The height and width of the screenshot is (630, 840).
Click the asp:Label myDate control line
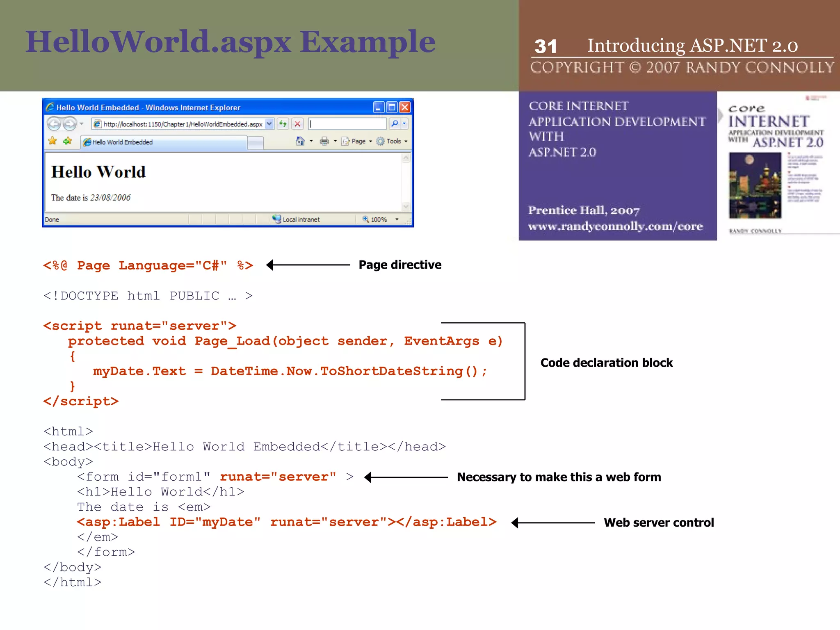coord(287,522)
